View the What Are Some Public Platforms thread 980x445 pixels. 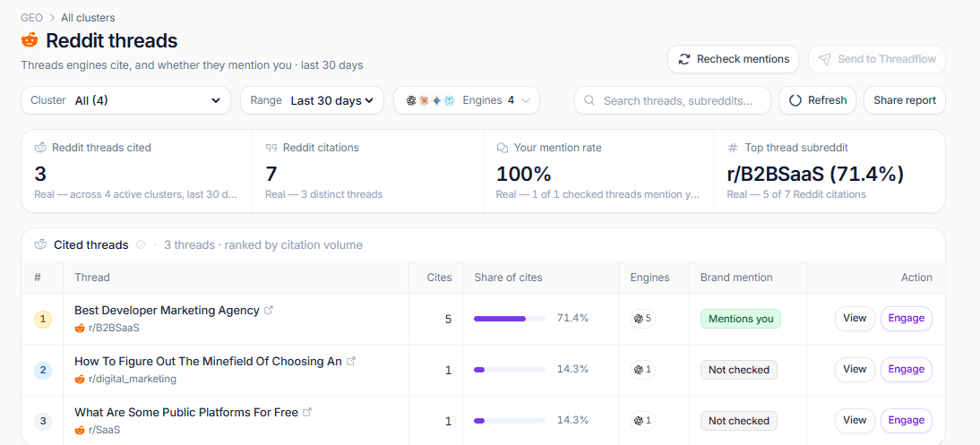point(855,421)
